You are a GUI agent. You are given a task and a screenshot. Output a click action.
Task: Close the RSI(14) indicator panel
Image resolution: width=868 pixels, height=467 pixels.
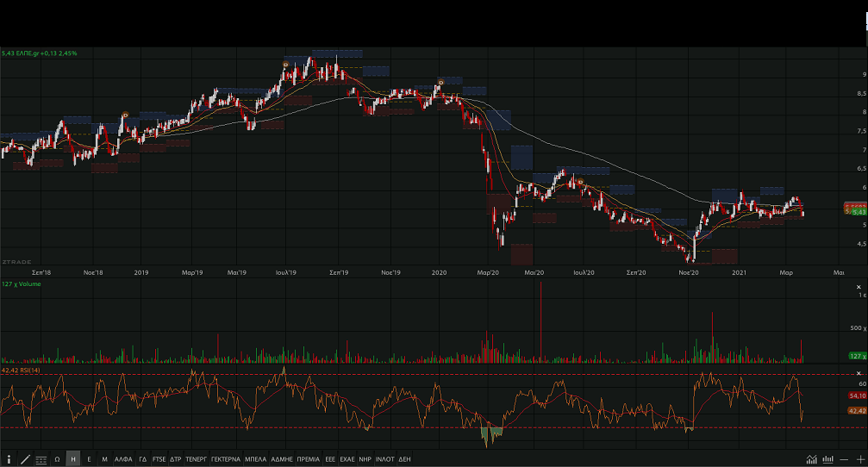click(x=859, y=373)
